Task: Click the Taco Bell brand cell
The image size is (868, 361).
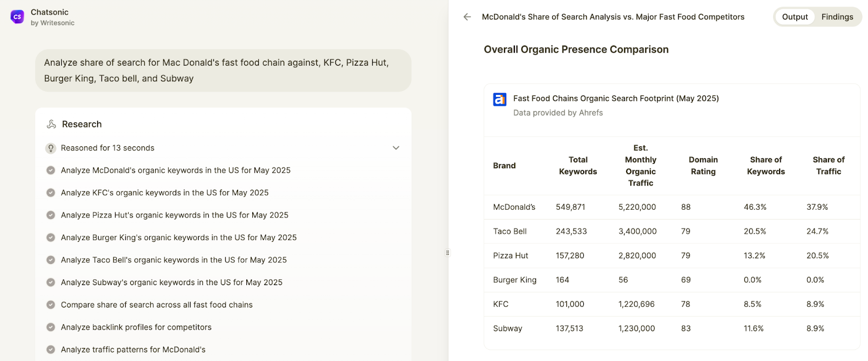Action: pyautogui.click(x=510, y=231)
